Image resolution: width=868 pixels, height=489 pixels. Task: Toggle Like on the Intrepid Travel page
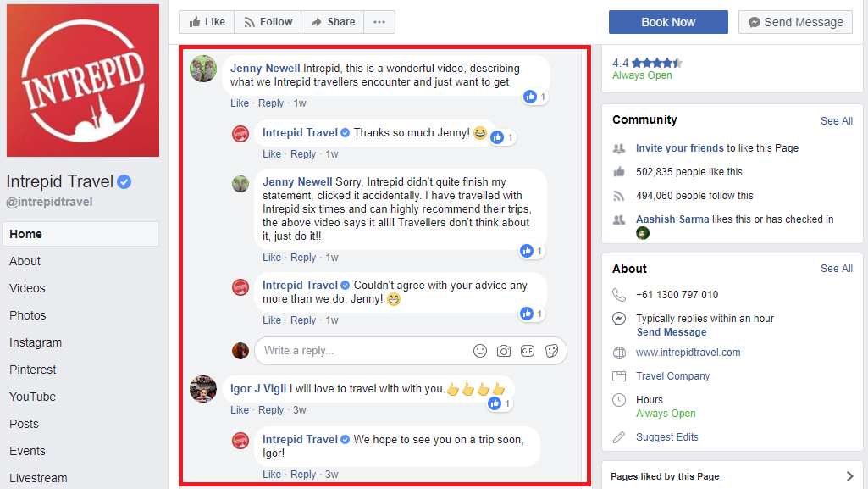click(x=207, y=22)
